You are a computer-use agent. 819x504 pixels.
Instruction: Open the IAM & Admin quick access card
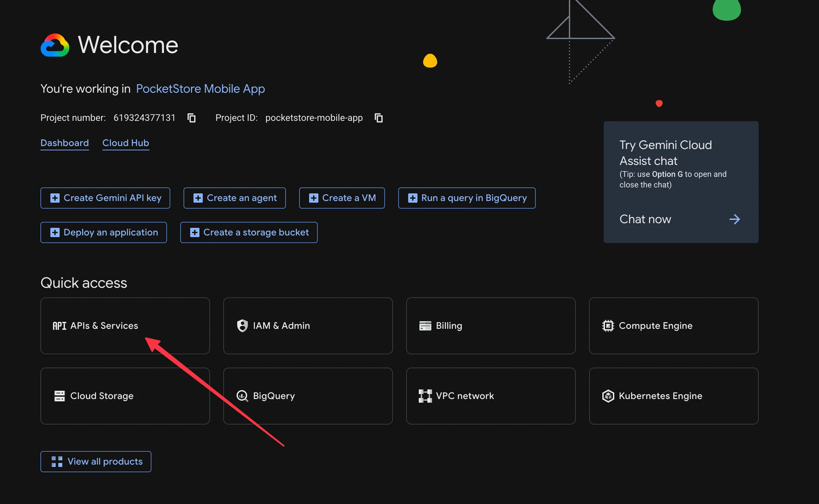[x=308, y=326]
